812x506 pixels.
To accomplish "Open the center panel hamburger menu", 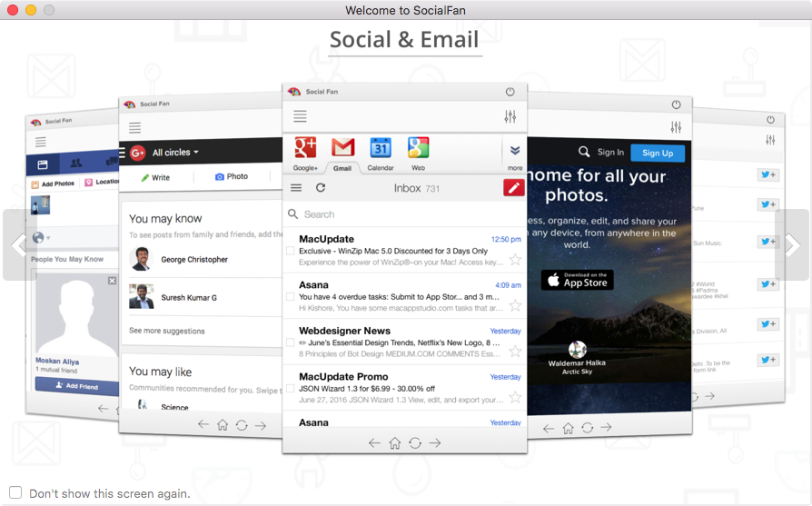I will (x=300, y=116).
